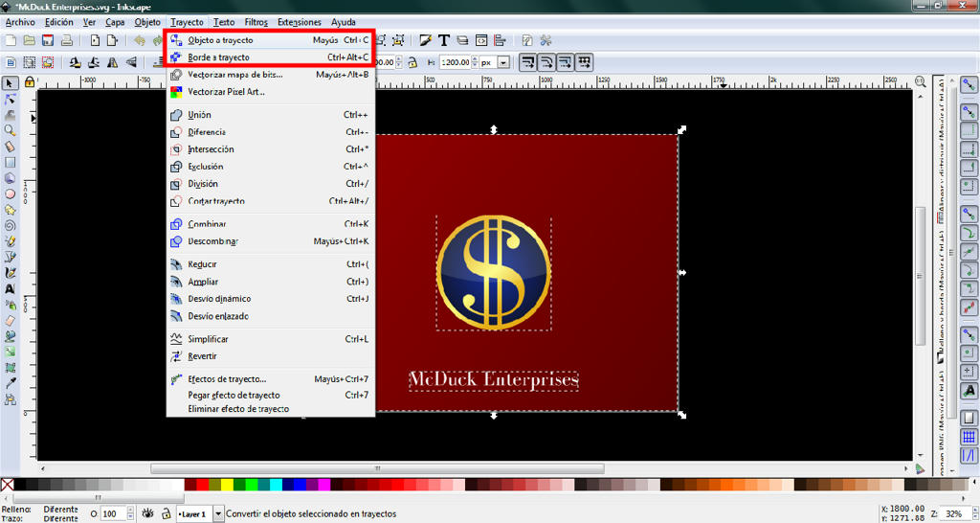Image resolution: width=980 pixels, height=523 pixels.
Task: Open the Trayecto menu
Action: [187, 22]
